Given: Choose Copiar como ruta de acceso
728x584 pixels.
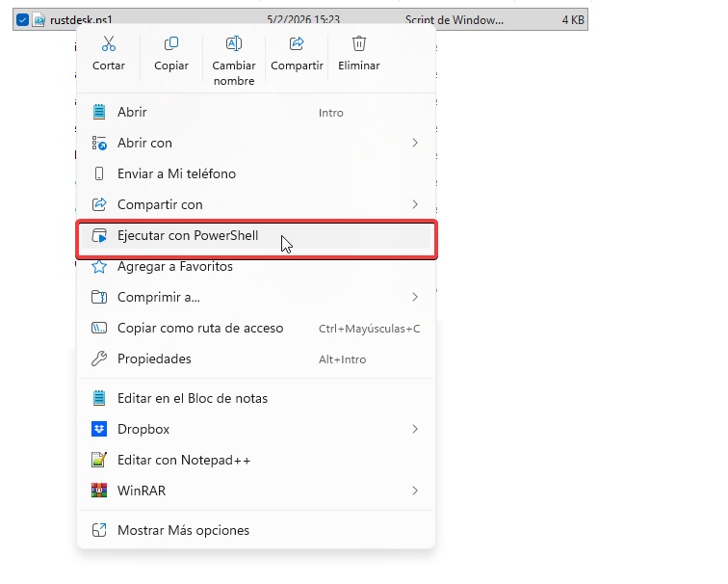Looking at the screenshot, I should [200, 328].
